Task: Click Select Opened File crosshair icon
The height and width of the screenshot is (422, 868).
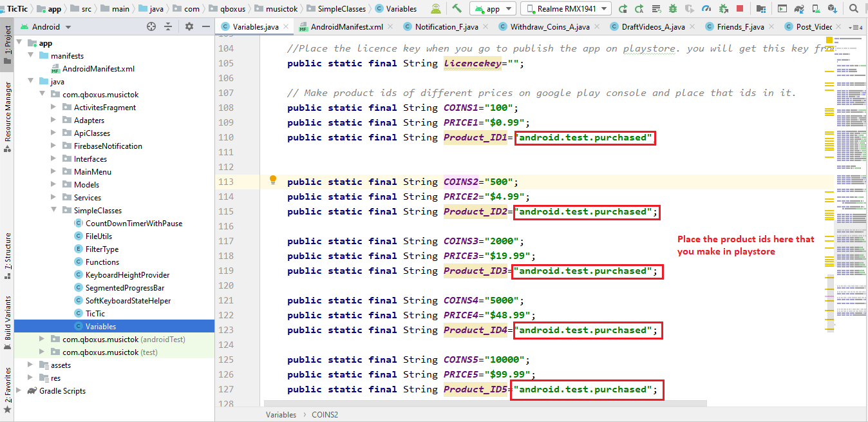Action: (151, 27)
